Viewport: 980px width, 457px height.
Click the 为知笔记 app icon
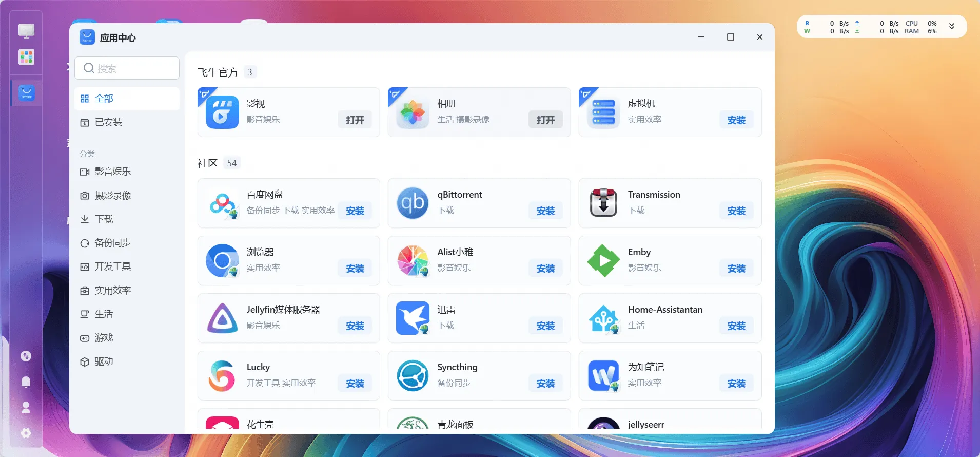click(603, 376)
